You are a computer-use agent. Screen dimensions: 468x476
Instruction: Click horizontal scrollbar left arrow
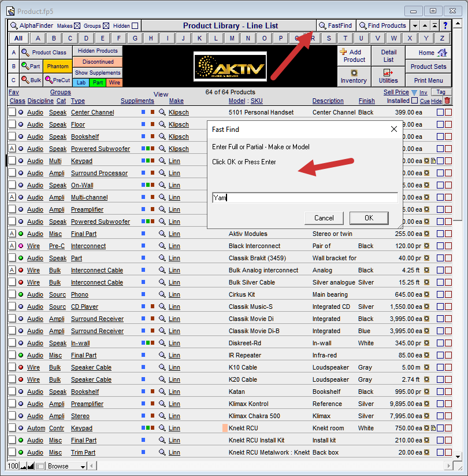point(92,466)
